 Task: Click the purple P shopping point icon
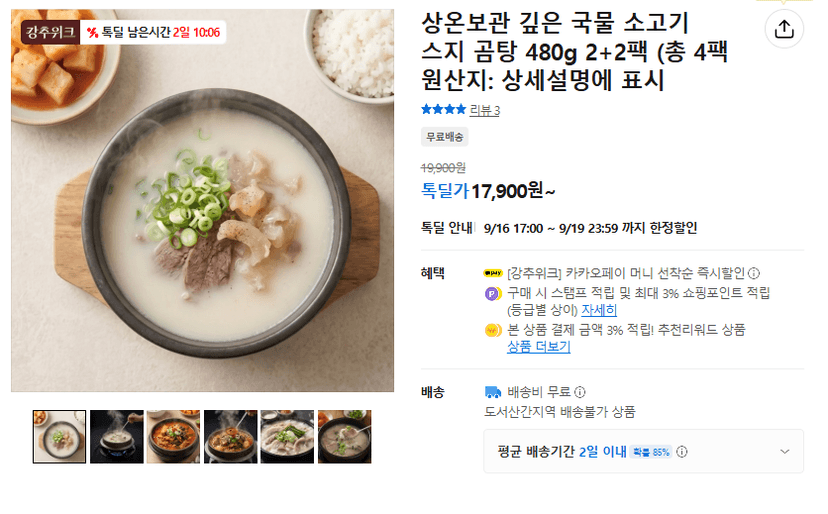click(x=493, y=293)
